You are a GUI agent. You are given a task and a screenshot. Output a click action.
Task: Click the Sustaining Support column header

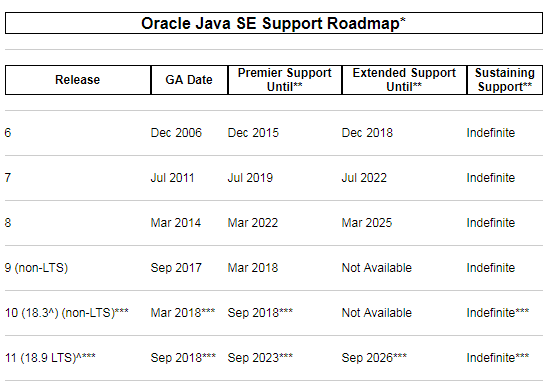505,80
